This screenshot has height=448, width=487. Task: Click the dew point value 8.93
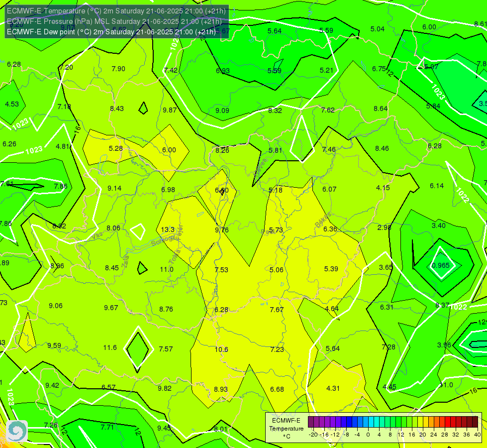(x=221, y=389)
